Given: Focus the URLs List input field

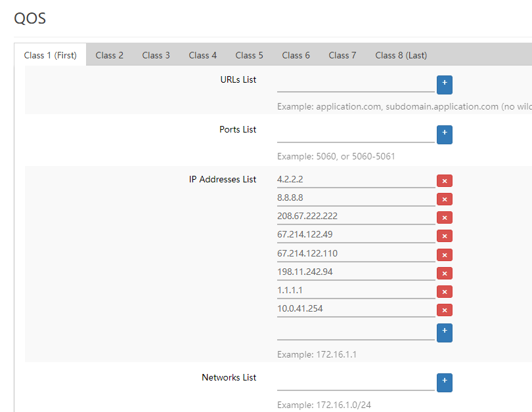Looking at the screenshot, I should (355, 84).
